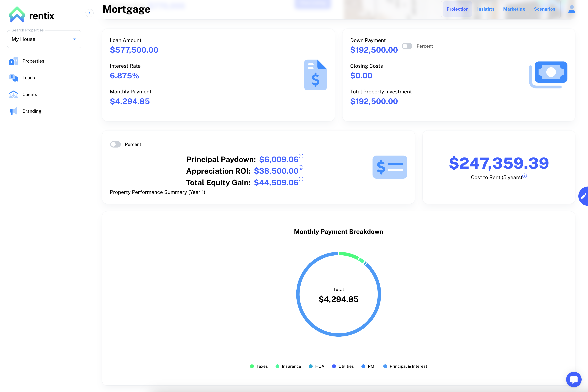Open the Scenarios tab
588x392 pixels.
coord(544,9)
